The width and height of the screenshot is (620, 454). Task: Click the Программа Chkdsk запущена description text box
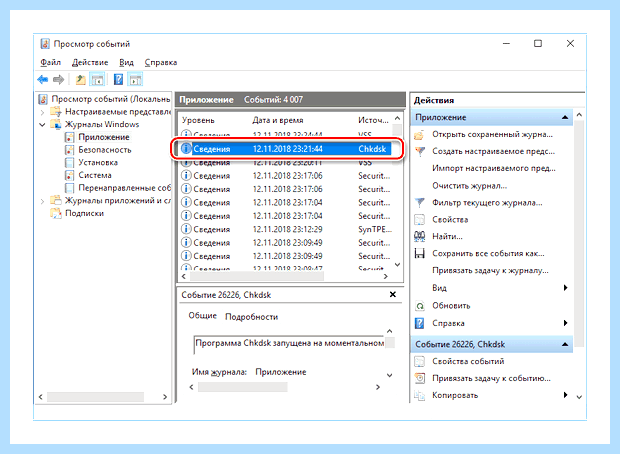(x=289, y=343)
